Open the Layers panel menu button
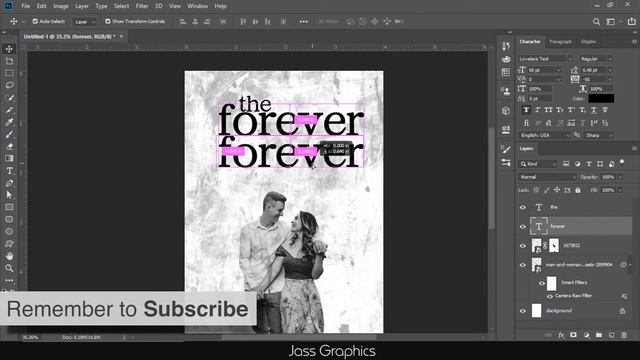Screen dimensions: 640x360 click(634, 149)
